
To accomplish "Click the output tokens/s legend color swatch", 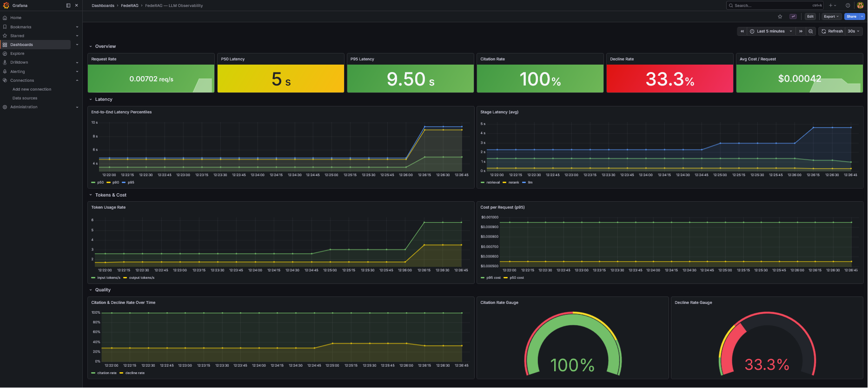I will point(125,278).
